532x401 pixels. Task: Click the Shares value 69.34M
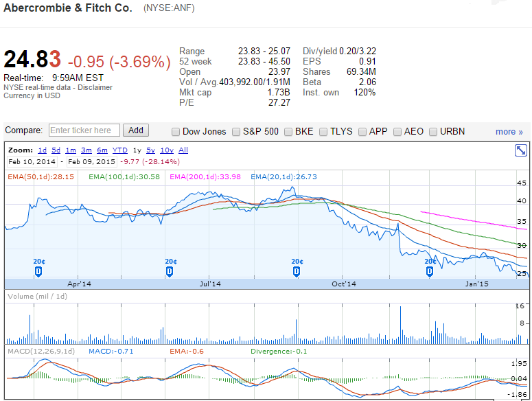pyautogui.click(x=361, y=72)
